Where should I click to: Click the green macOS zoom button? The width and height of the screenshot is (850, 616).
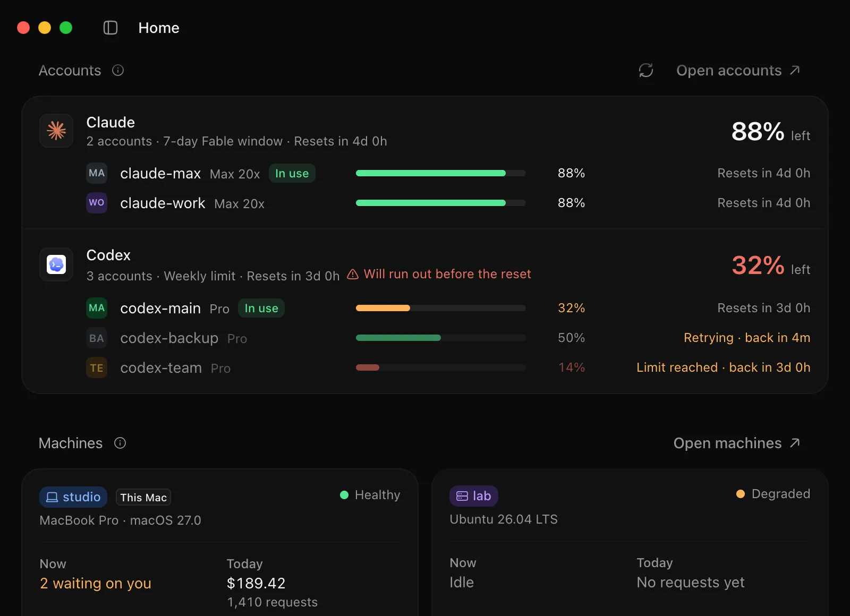(66, 28)
